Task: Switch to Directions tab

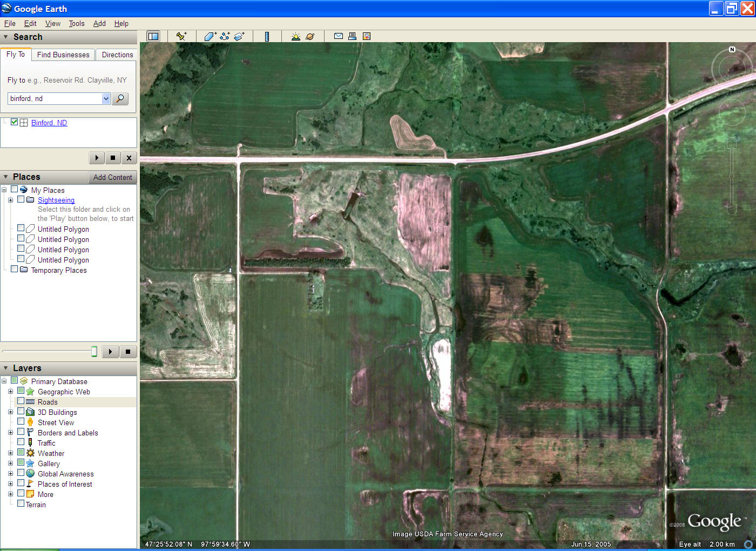Action: 117,55
